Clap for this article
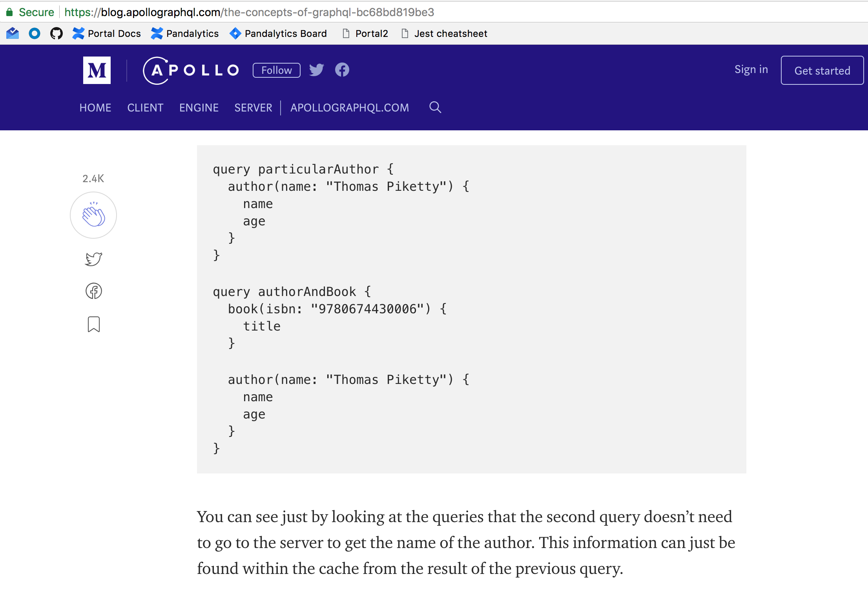 [93, 215]
